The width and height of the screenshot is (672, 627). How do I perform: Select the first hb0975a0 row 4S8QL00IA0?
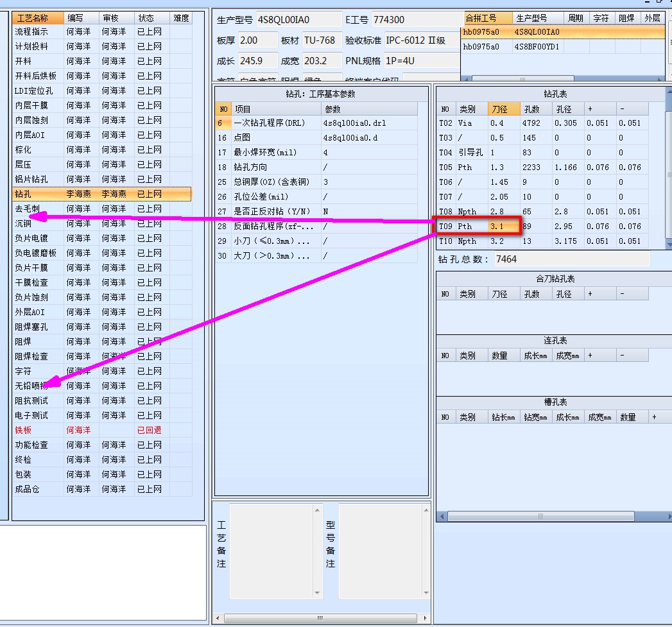coord(563,32)
